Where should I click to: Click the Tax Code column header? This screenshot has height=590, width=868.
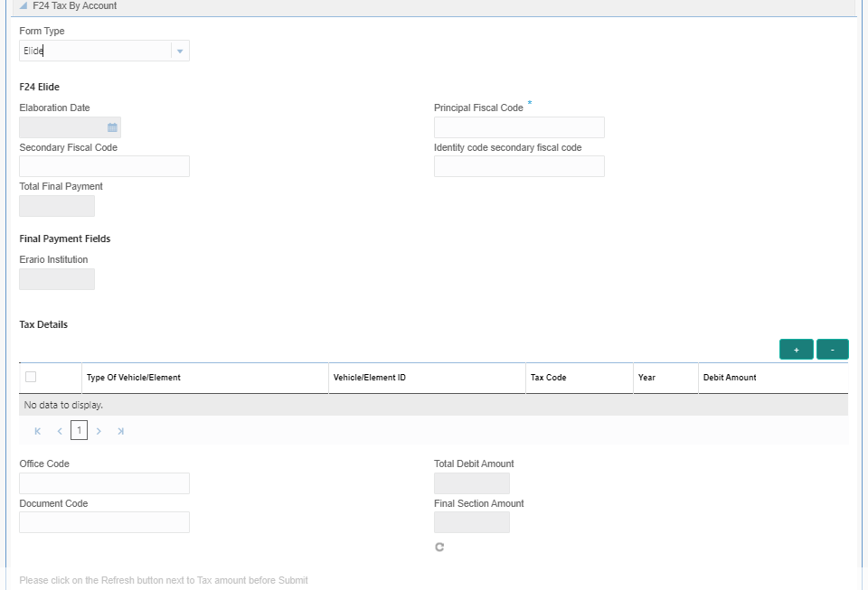coord(579,378)
